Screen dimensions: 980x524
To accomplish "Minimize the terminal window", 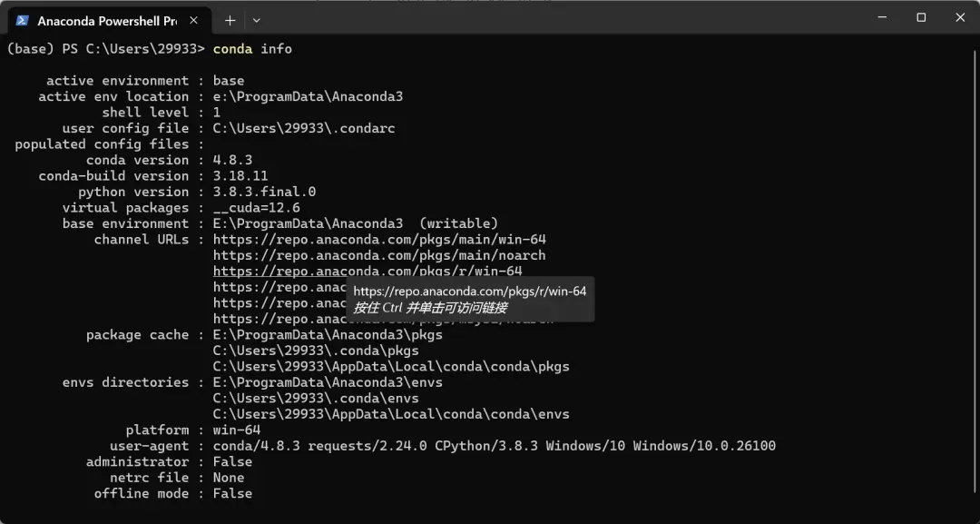I will point(881,17).
